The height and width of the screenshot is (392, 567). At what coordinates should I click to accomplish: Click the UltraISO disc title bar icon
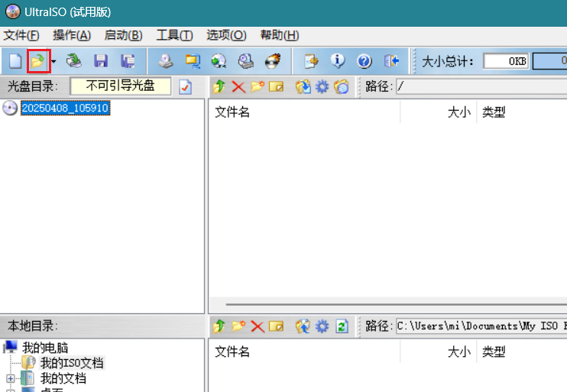point(13,12)
